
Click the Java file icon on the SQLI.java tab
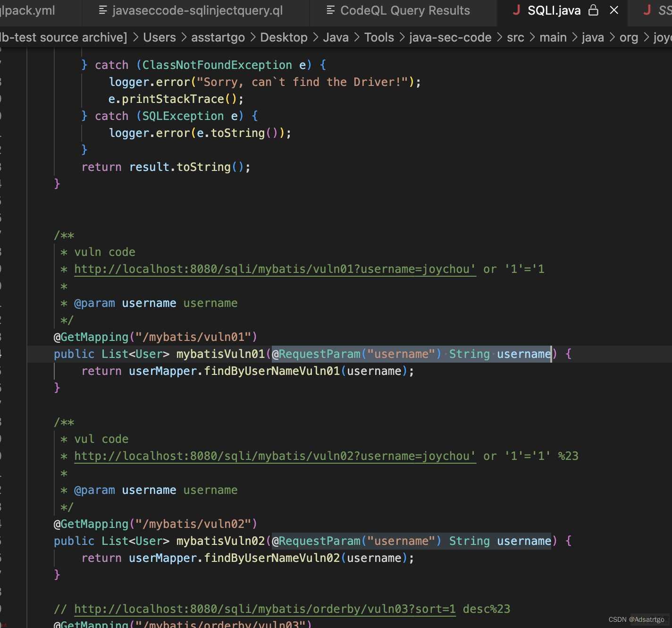click(517, 10)
